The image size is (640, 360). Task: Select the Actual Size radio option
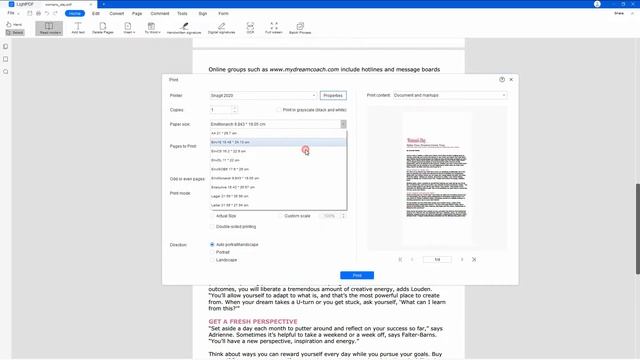tap(212, 216)
